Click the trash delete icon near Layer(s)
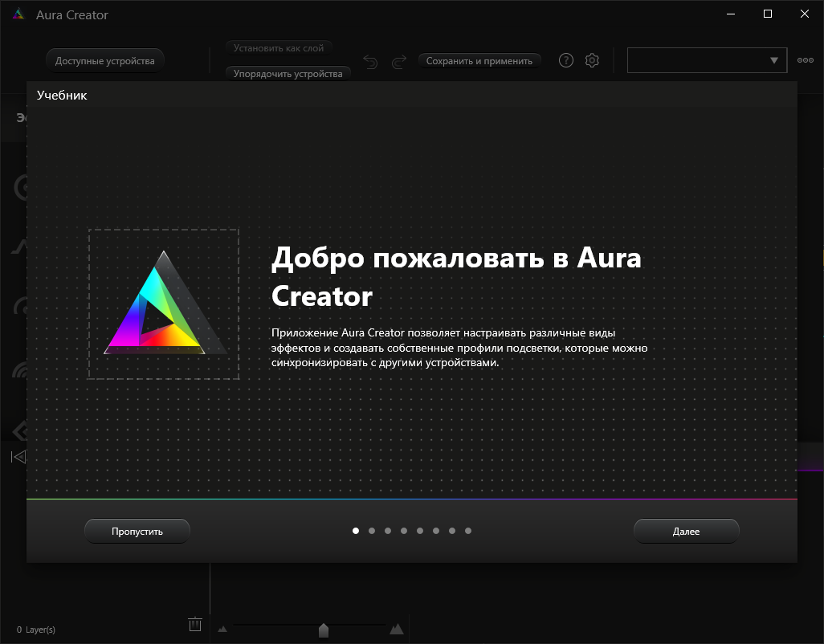The height and width of the screenshot is (644, 824). (x=194, y=624)
